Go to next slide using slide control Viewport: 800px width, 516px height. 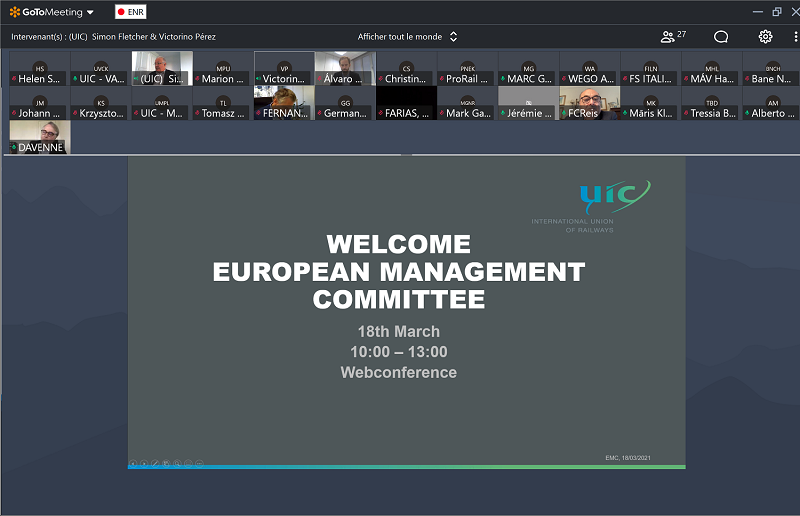(x=144, y=463)
